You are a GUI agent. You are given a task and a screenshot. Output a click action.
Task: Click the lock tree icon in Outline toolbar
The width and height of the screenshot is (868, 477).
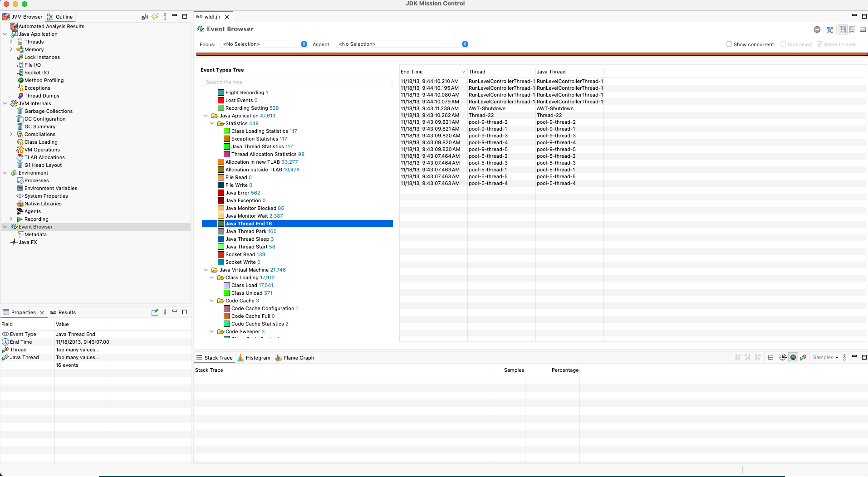(x=144, y=17)
